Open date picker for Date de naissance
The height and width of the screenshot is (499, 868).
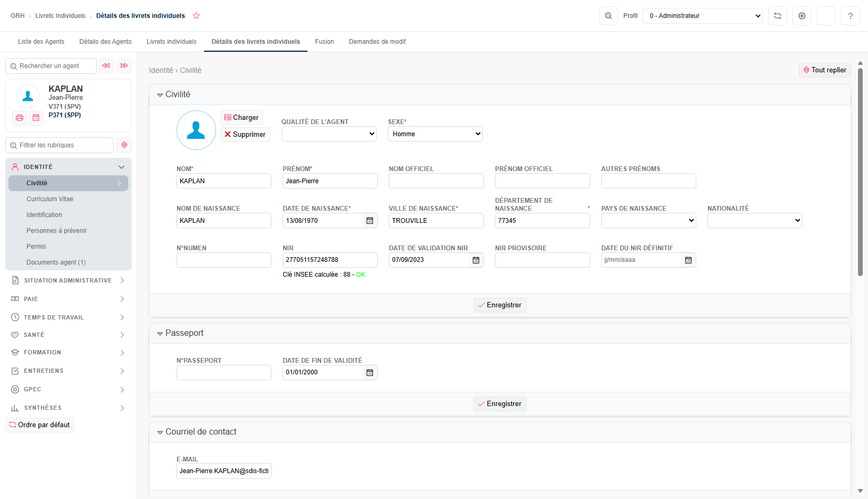point(370,221)
